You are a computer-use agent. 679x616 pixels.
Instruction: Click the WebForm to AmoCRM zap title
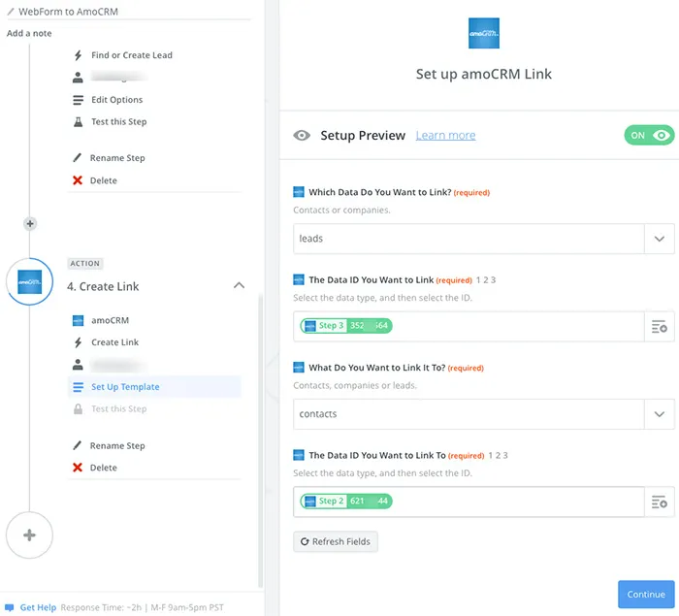[x=69, y=12]
